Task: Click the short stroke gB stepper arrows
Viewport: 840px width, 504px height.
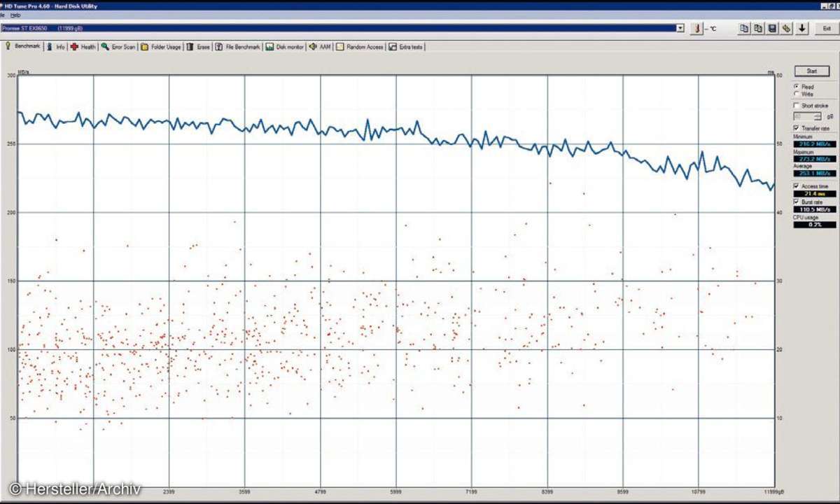Action: pyautogui.click(x=818, y=116)
